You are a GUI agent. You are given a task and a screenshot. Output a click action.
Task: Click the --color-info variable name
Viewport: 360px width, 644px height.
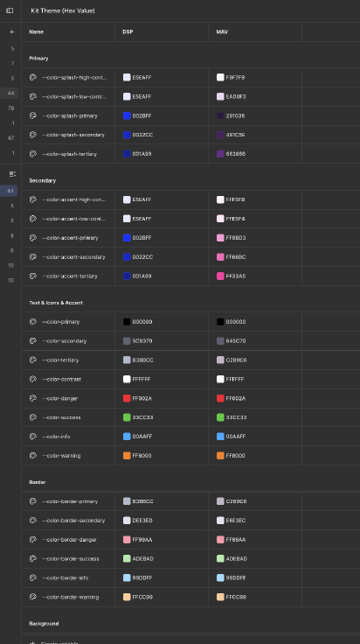coord(56,437)
